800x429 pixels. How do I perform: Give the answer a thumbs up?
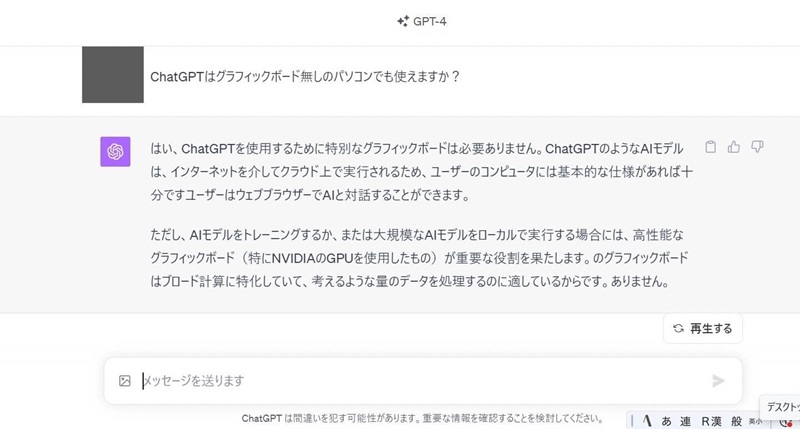(x=734, y=147)
